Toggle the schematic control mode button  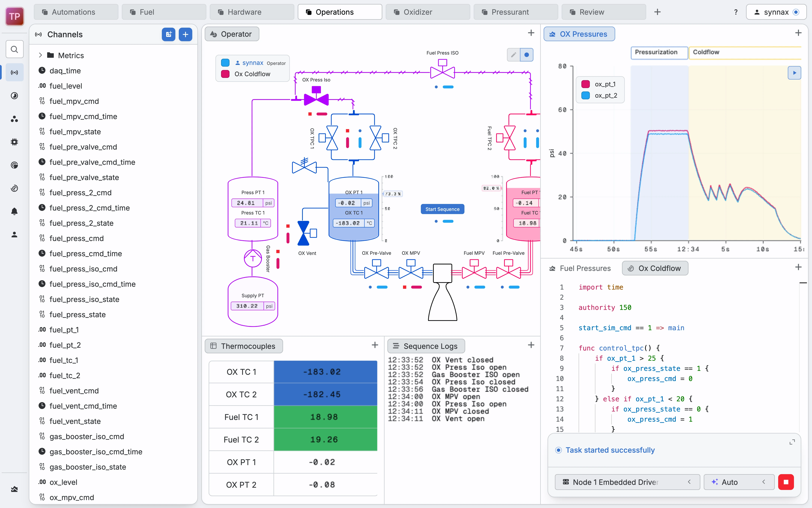526,55
